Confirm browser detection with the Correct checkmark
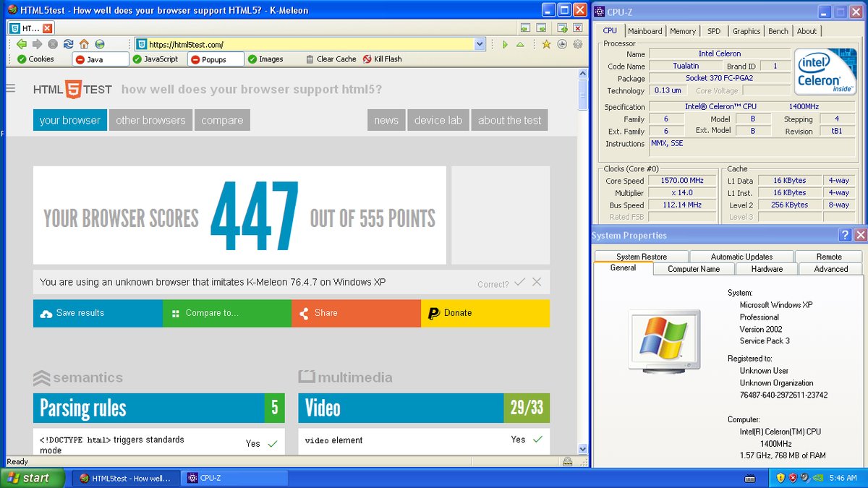The width and height of the screenshot is (868, 488). click(x=519, y=282)
